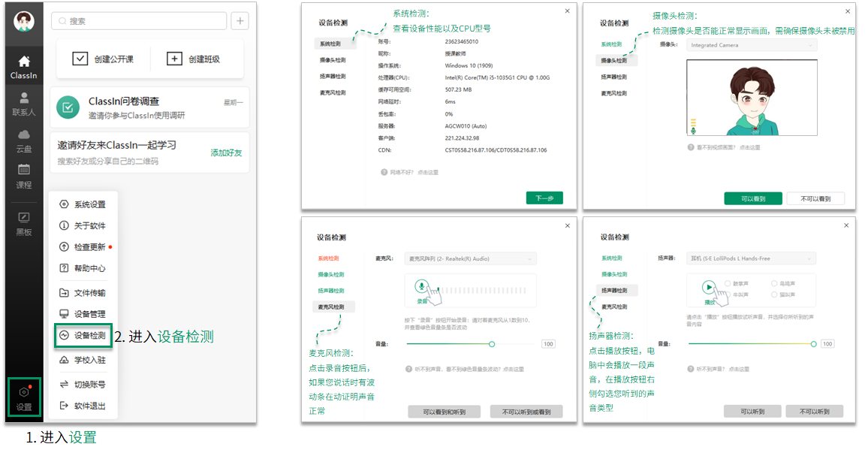
Task: Click the green ClassIn问卷调查 survey icon
Action: point(68,107)
